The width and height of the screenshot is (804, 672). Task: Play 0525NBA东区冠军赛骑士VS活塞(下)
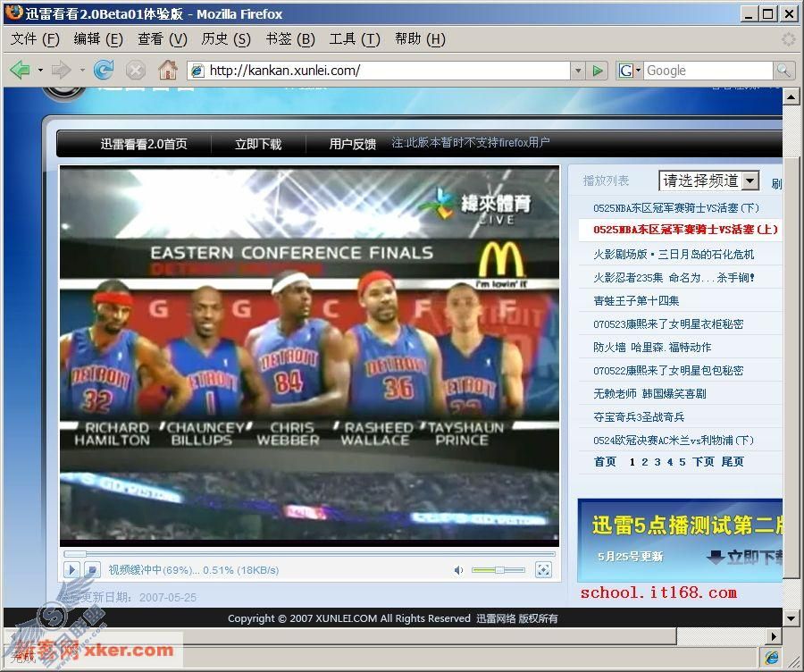click(x=676, y=207)
